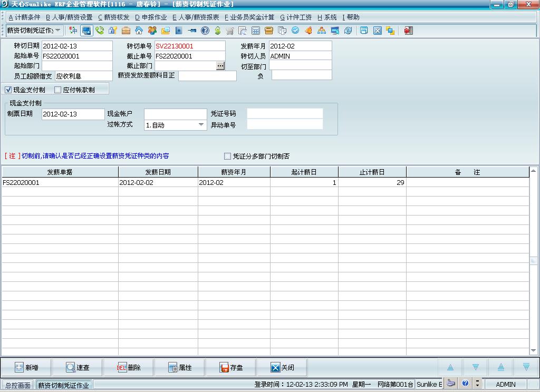Click the blue question mark toolbar icon
540x392 pixels.
pos(205,30)
